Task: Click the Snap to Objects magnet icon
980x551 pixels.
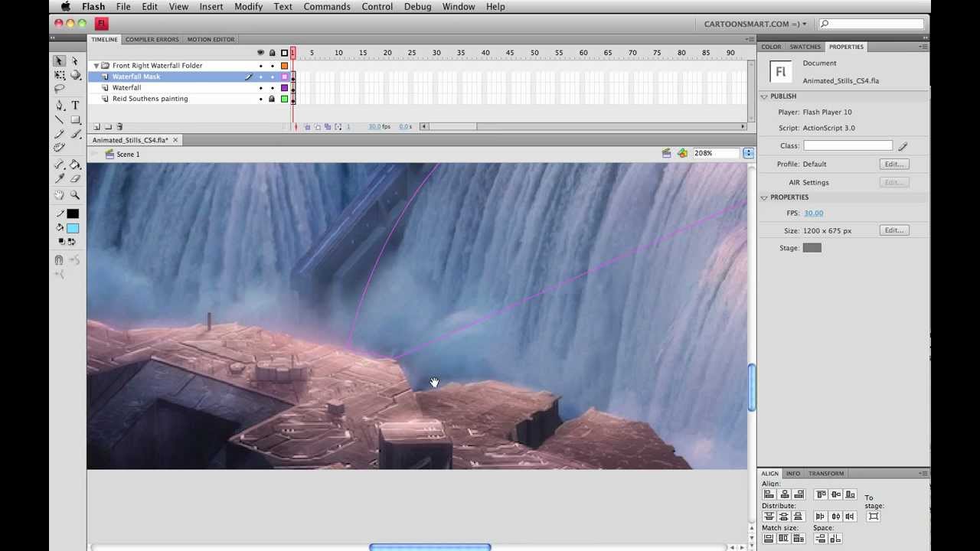Action: [59, 260]
